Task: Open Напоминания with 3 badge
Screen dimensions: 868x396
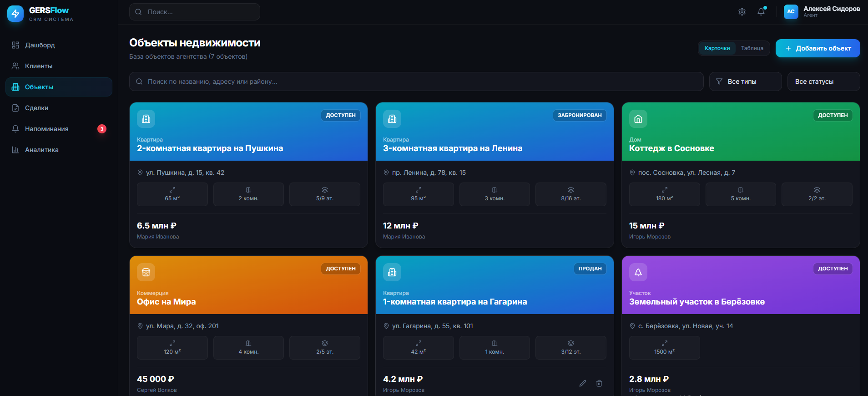Action: [46, 129]
